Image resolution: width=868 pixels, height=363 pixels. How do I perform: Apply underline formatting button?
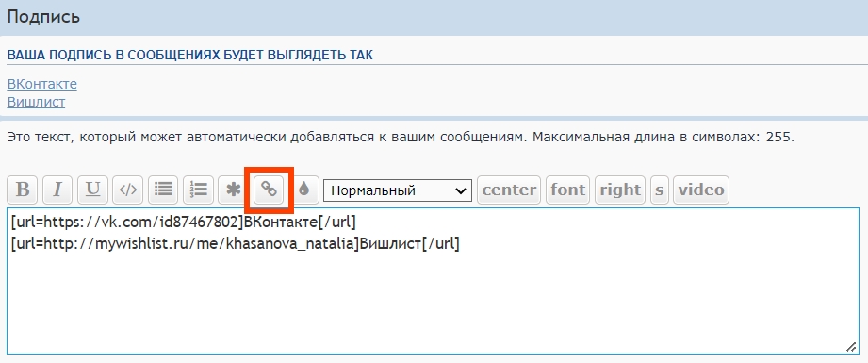pos(92,190)
